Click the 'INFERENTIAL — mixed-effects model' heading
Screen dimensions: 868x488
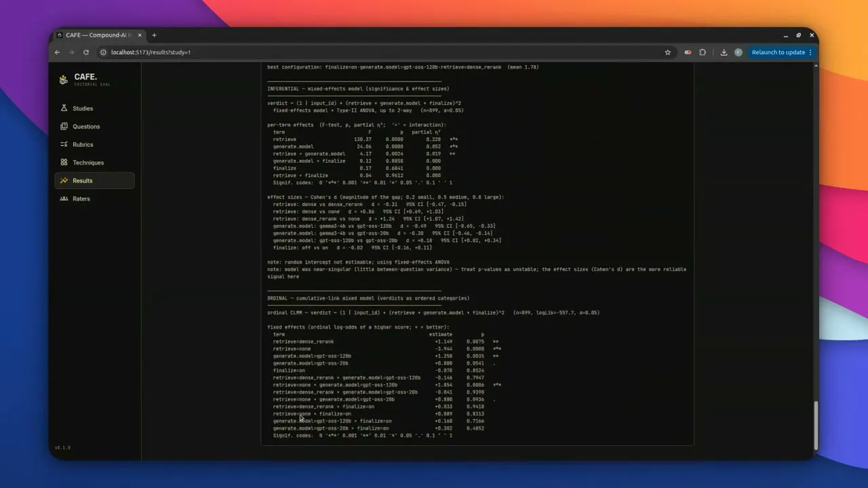pyautogui.click(x=358, y=89)
